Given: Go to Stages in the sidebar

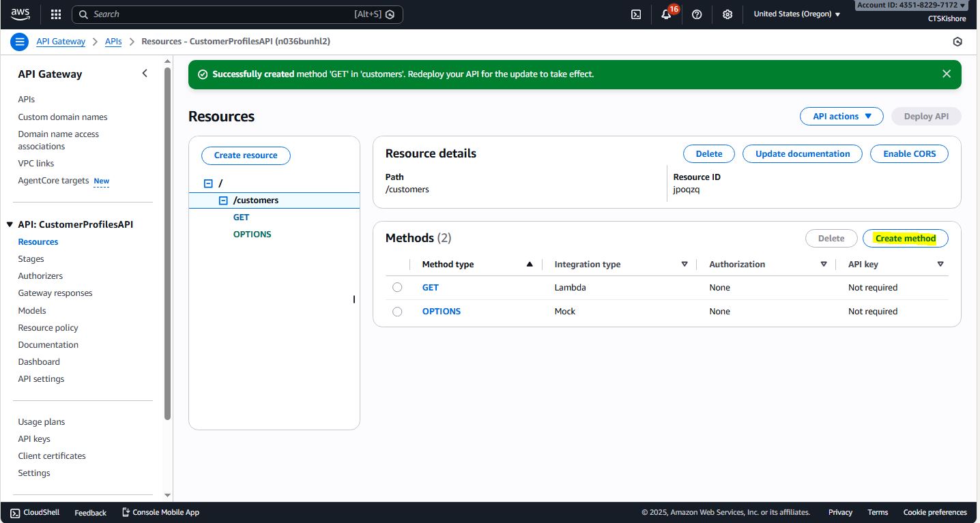Looking at the screenshot, I should coord(31,259).
